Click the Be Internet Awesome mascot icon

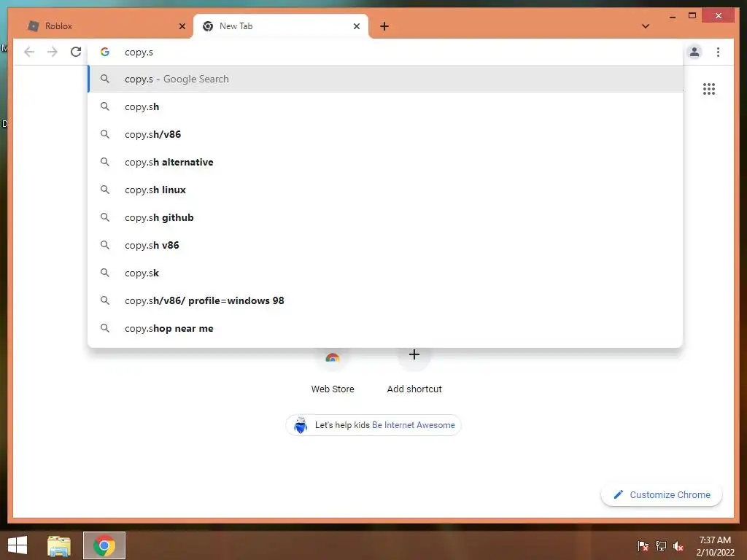coord(300,425)
